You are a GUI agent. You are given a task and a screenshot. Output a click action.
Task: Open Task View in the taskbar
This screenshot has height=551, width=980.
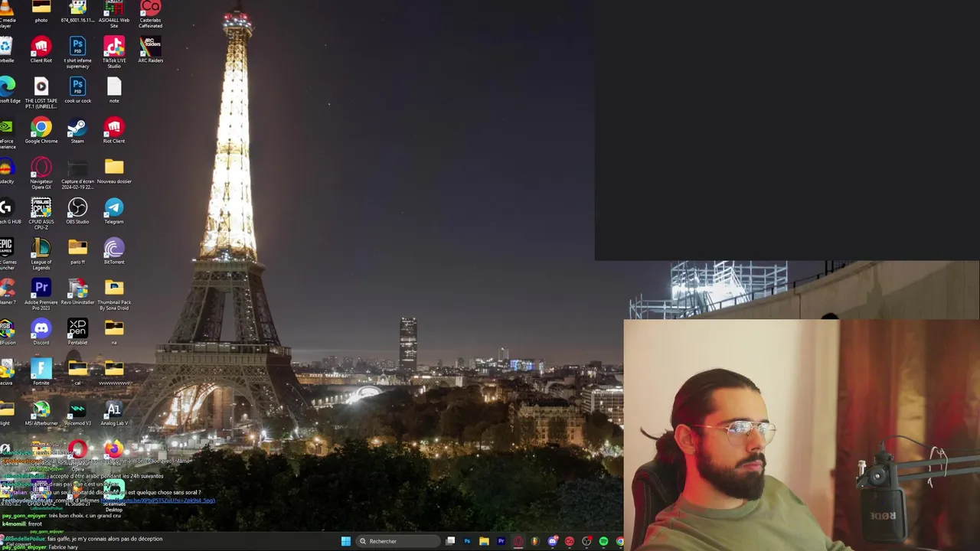point(450,541)
